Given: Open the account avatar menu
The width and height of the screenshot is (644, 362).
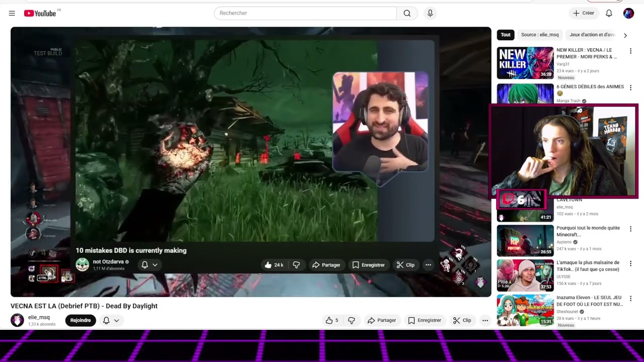Looking at the screenshot, I should 628,13.
